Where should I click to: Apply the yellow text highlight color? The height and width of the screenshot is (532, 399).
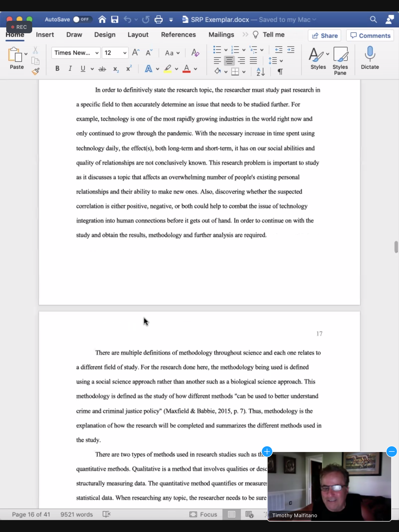[168, 69]
